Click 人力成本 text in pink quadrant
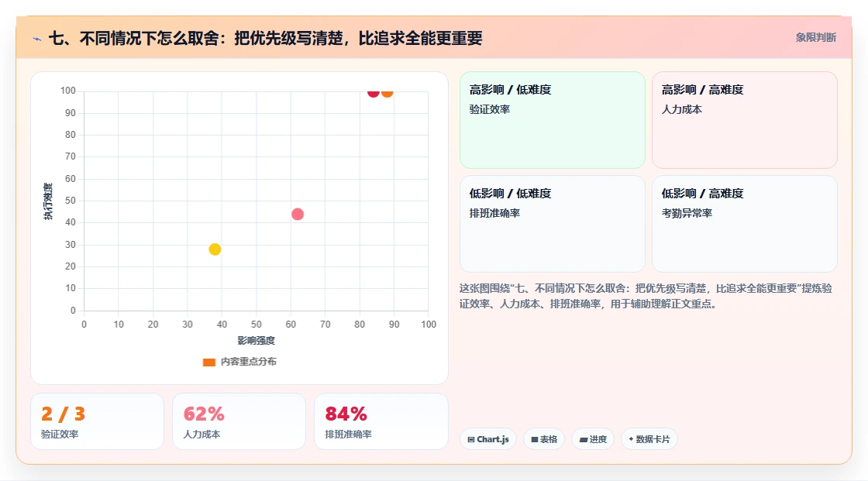868x481 pixels. 681,109
